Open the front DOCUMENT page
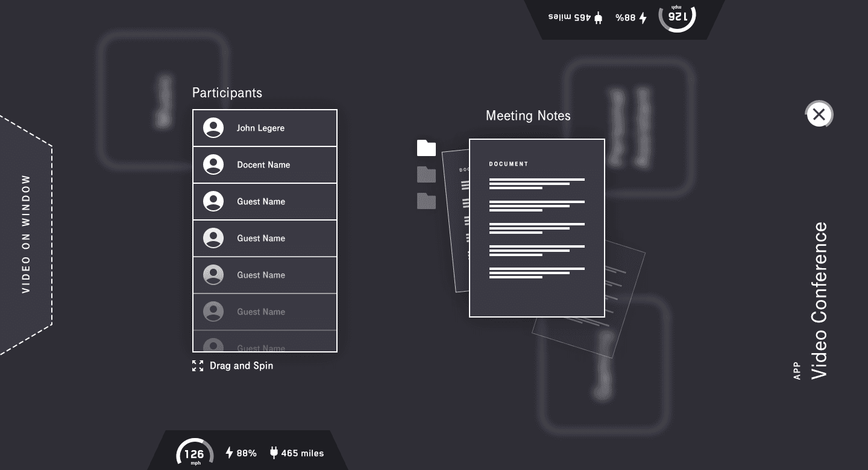The width and height of the screenshot is (868, 470). (537, 228)
